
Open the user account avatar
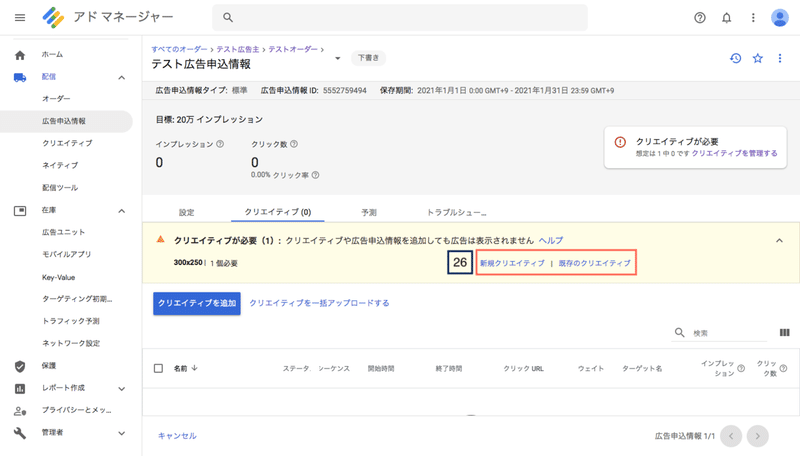tap(780, 18)
